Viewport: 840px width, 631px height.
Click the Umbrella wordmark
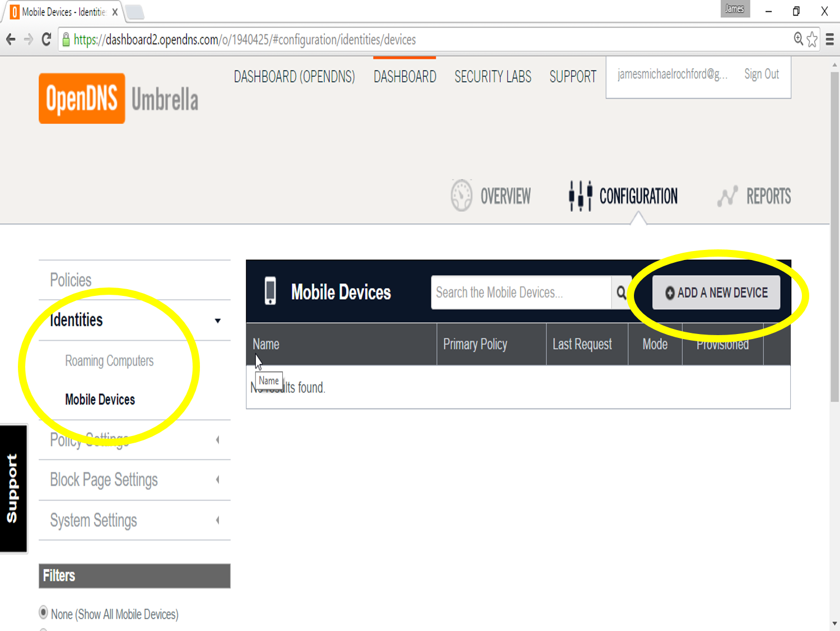pyautogui.click(x=165, y=100)
